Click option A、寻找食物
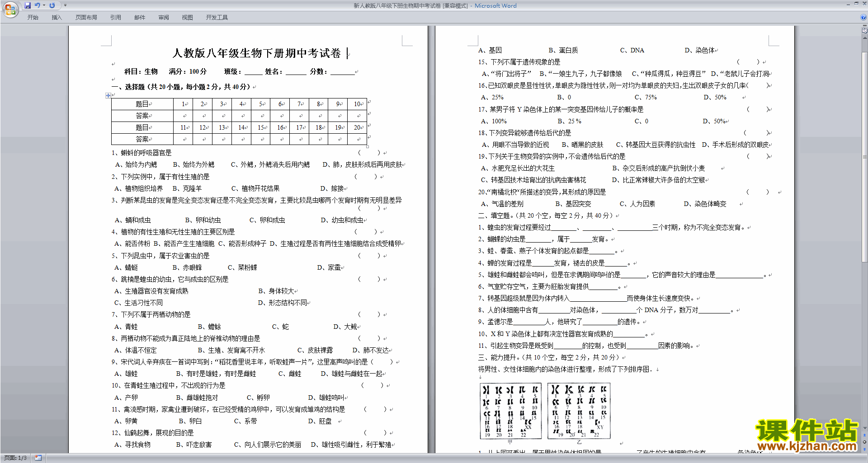Image resolution: width=868 pixels, height=463 pixels. [x=132, y=444]
